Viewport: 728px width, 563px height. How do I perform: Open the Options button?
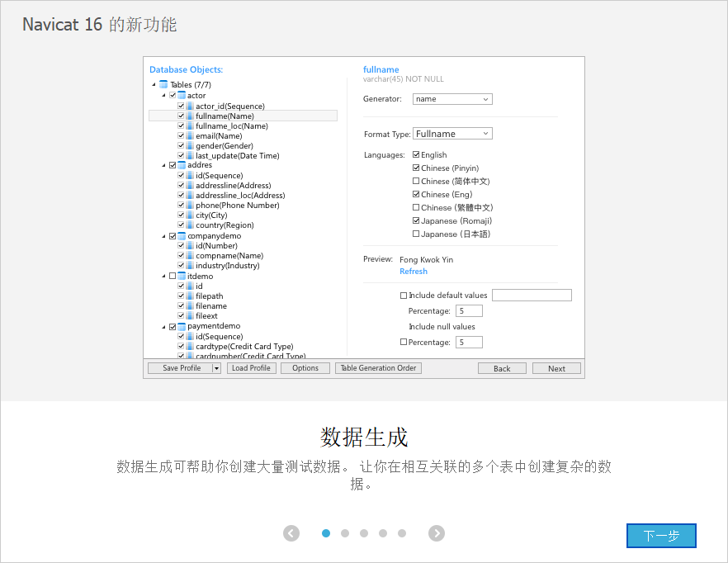(305, 368)
